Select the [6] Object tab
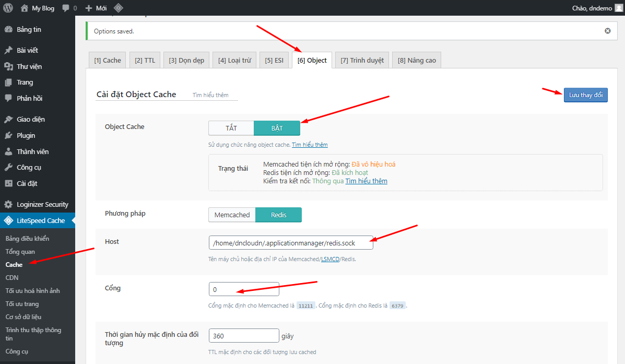Screen dimensions: 625x364 pyautogui.click(x=312, y=60)
